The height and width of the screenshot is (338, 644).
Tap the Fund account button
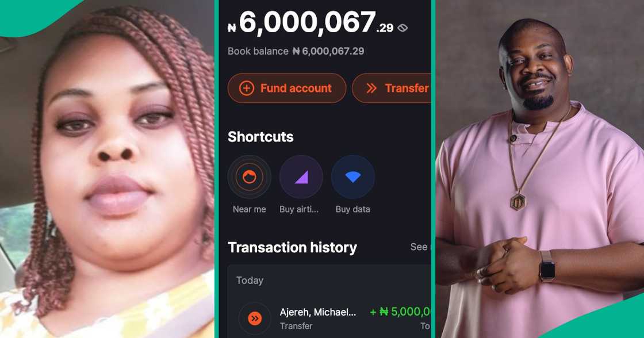[287, 88]
